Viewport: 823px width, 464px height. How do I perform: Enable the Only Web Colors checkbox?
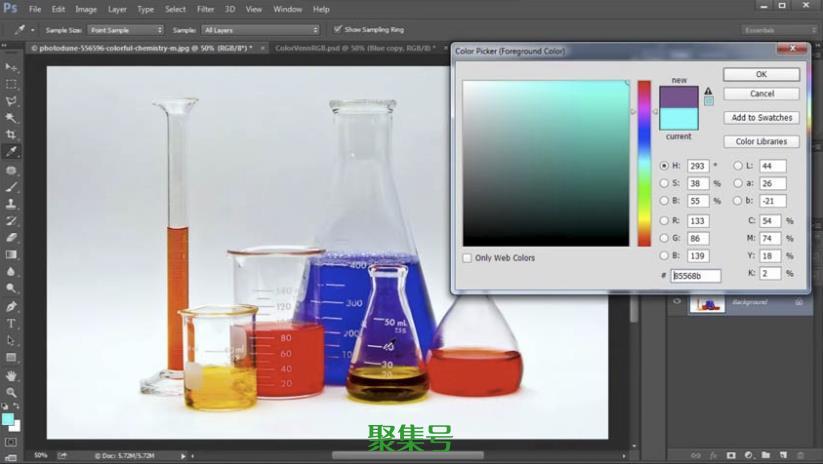(467, 258)
